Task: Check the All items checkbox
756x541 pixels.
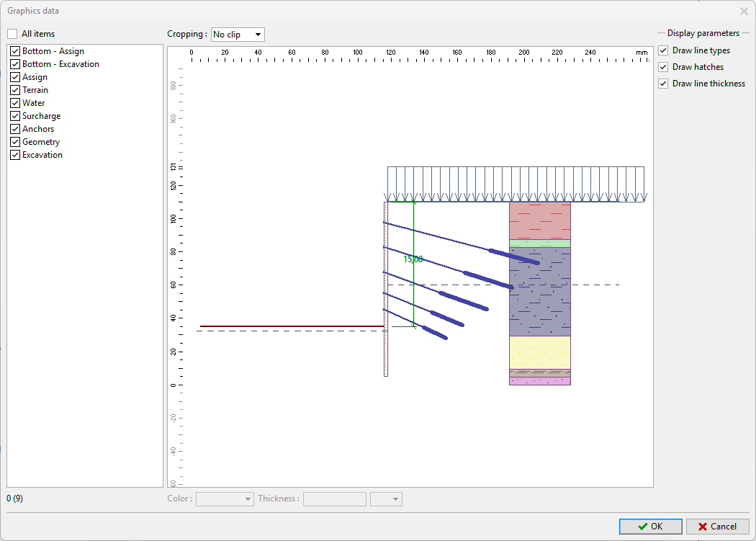Action: click(12, 34)
